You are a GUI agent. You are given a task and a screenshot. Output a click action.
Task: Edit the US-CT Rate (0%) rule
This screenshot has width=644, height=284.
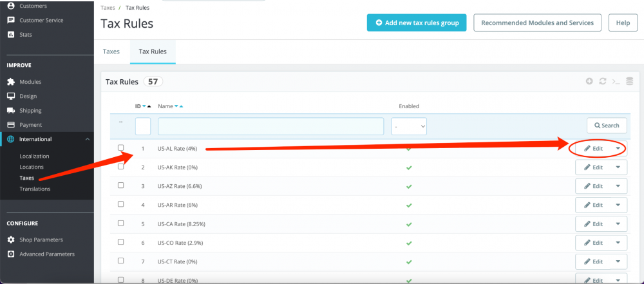click(593, 262)
